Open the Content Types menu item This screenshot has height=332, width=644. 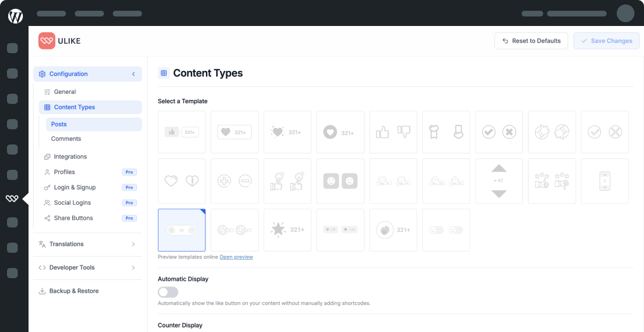tap(91, 107)
